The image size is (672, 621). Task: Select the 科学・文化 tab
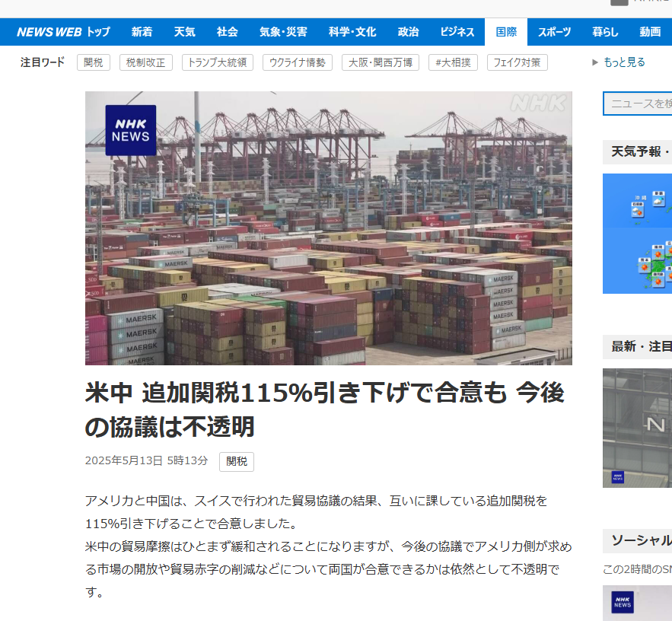[352, 32]
